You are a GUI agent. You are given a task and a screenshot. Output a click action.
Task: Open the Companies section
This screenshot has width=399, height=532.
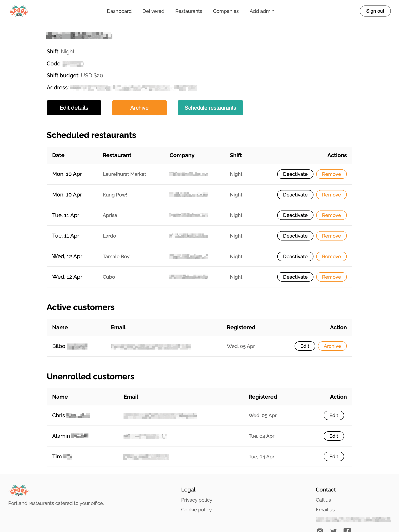[x=226, y=11]
